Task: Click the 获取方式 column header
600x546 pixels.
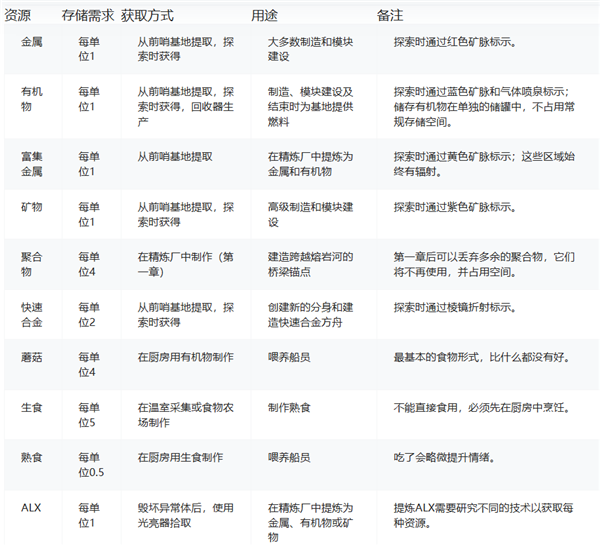Action: [x=147, y=16]
